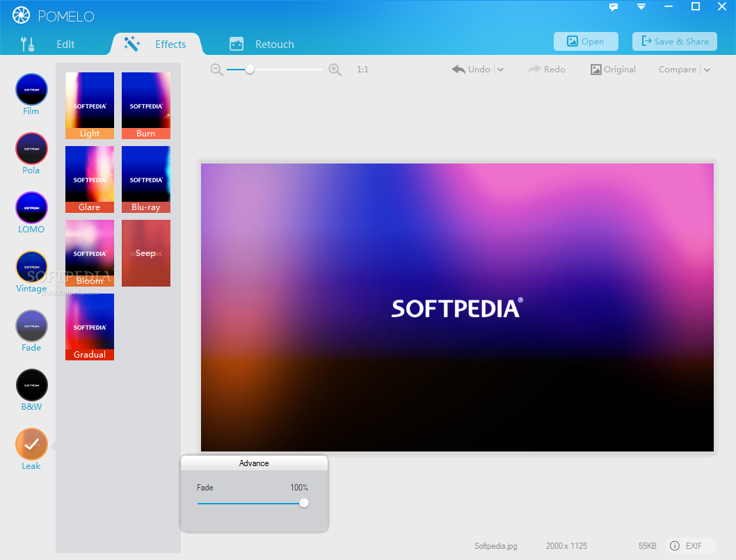Apply the Bloom leak effect thumbnail
This screenshot has width=736, height=560.
click(x=90, y=253)
